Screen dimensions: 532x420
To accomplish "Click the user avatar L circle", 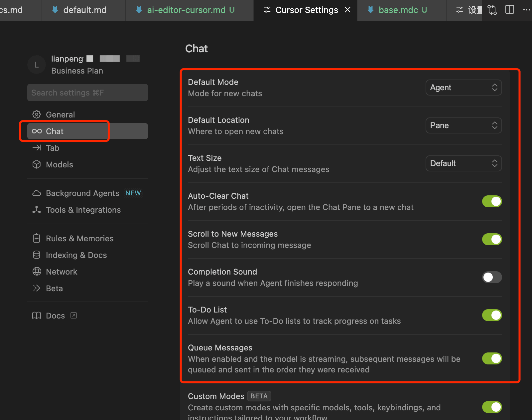I will pyautogui.click(x=37, y=65).
